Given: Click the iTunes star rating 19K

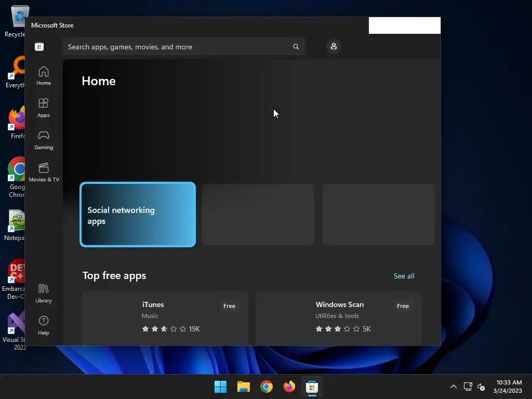Looking at the screenshot, I should (x=171, y=329).
